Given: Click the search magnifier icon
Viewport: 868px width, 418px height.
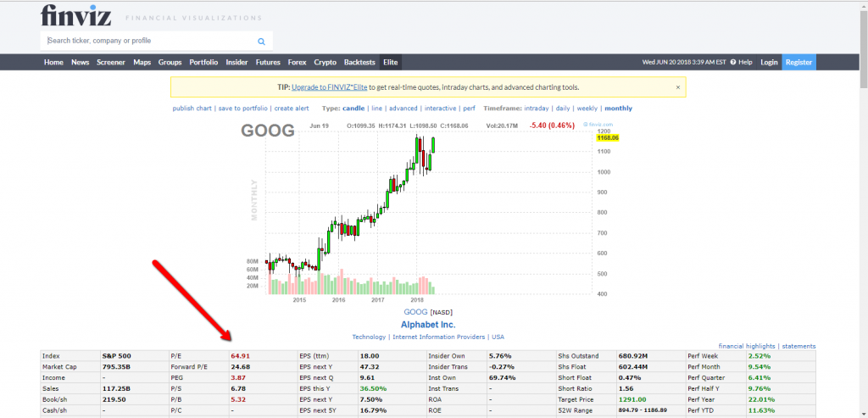Looking at the screenshot, I should 261,41.
